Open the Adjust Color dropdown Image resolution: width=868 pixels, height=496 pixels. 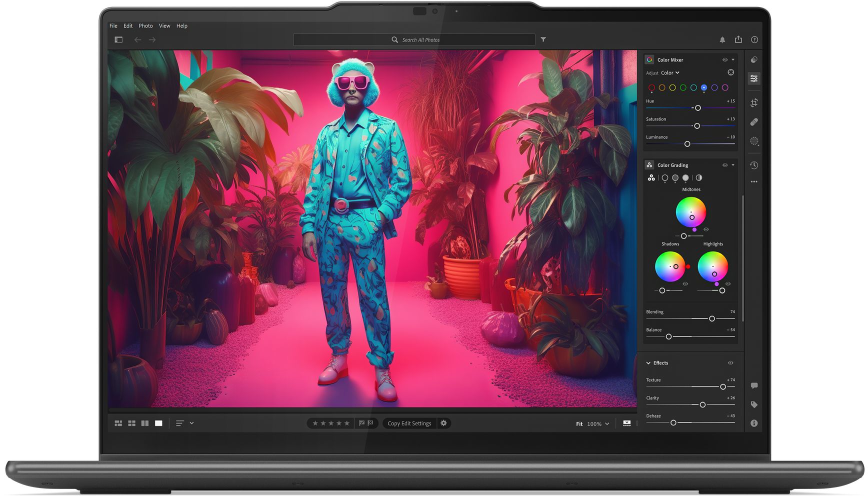[x=670, y=73]
